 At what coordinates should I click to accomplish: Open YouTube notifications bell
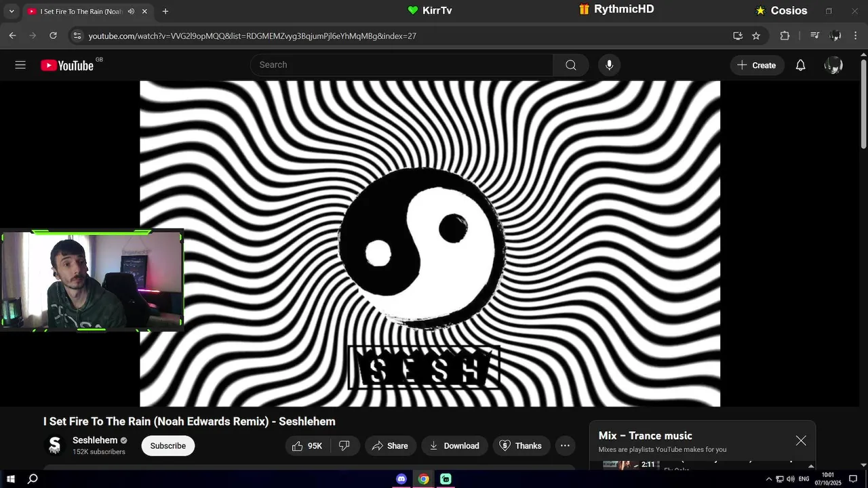coord(801,65)
